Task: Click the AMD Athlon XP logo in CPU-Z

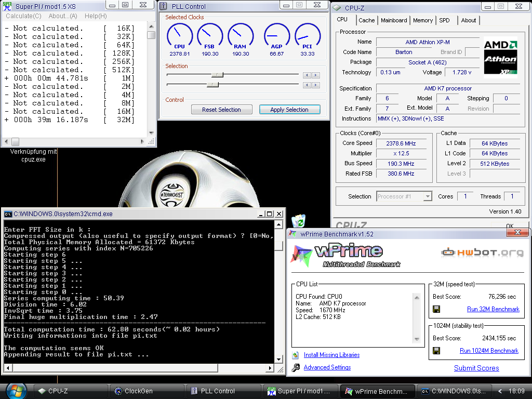Action: click(x=500, y=57)
